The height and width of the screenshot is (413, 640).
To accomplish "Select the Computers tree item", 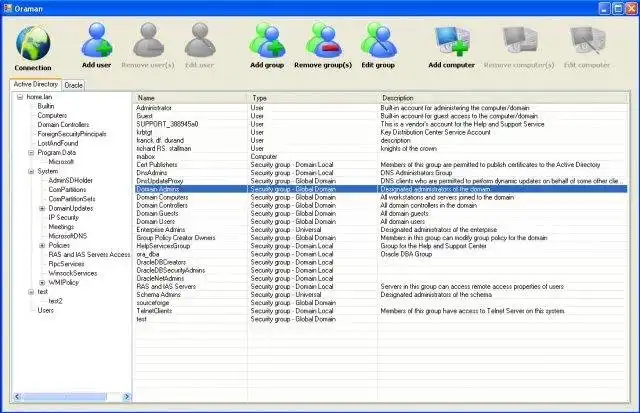I will pyautogui.click(x=52, y=115).
